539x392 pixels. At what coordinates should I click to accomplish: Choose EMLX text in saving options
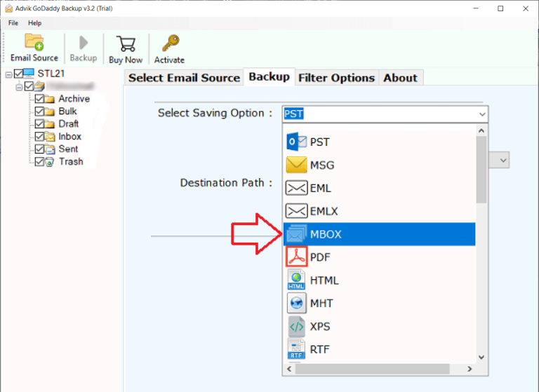(324, 211)
